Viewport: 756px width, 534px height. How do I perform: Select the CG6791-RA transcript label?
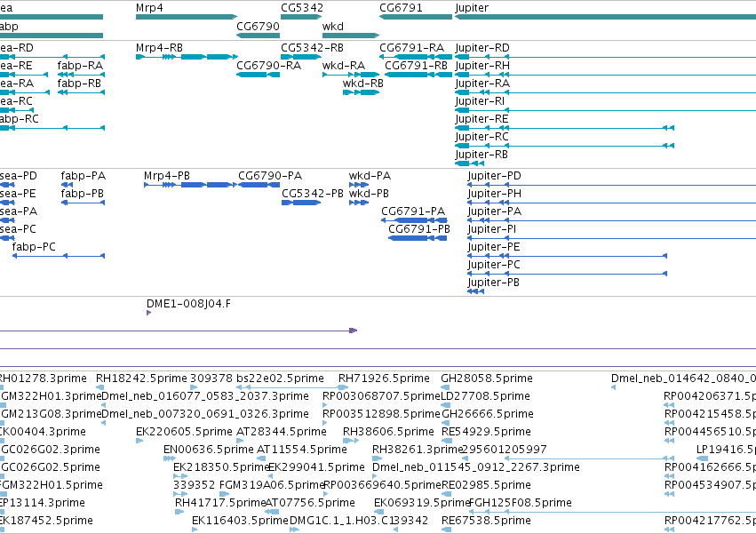pos(411,48)
